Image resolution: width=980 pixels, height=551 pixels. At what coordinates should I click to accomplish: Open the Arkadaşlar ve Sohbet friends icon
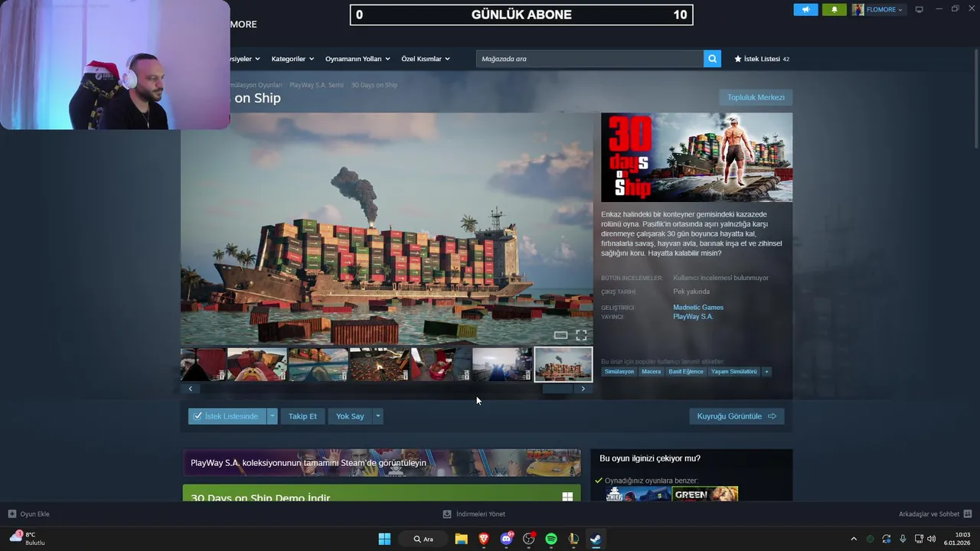[x=968, y=514]
